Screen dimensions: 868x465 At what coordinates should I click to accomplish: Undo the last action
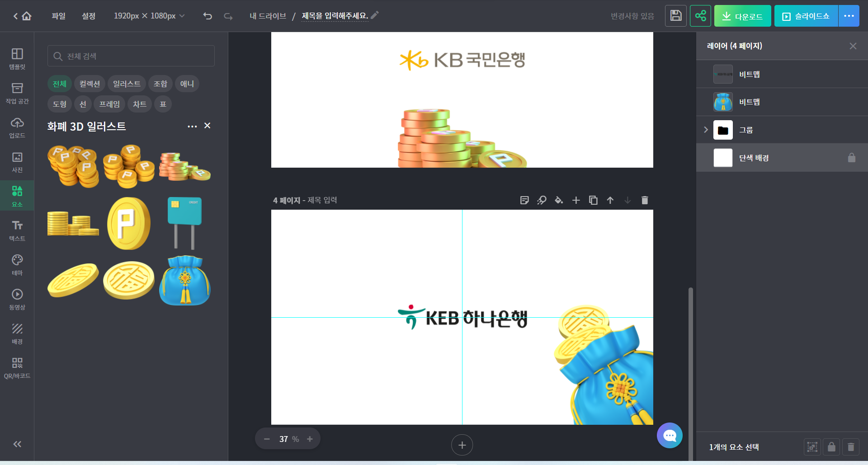[x=208, y=16]
